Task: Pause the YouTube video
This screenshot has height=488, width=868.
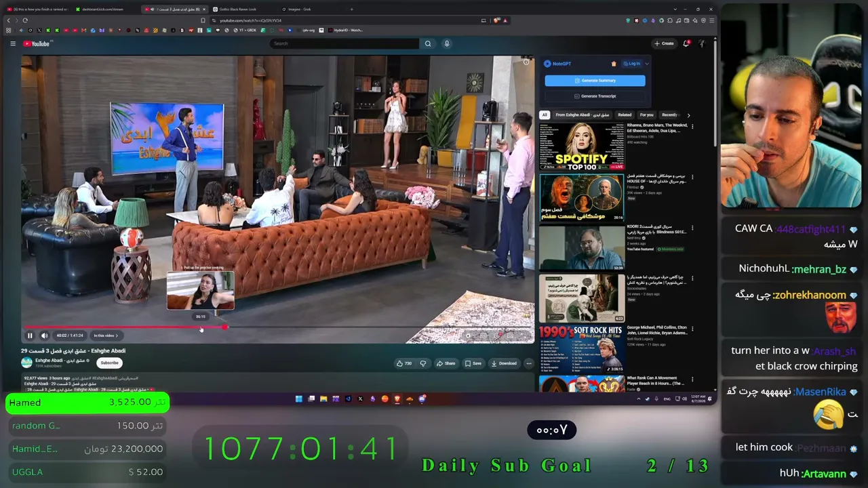Action: pyautogui.click(x=30, y=335)
